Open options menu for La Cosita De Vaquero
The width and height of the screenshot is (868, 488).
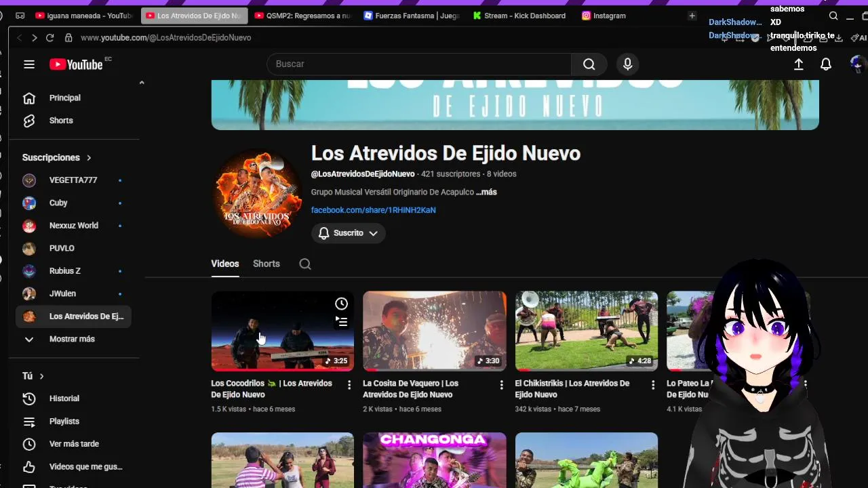[x=502, y=385]
